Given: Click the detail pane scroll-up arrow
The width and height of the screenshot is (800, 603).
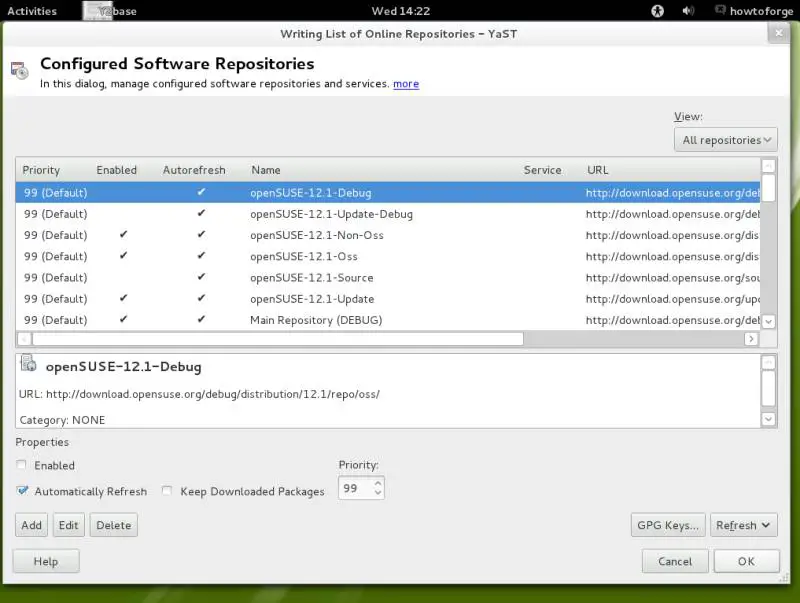Looking at the screenshot, I should pos(768,363).
